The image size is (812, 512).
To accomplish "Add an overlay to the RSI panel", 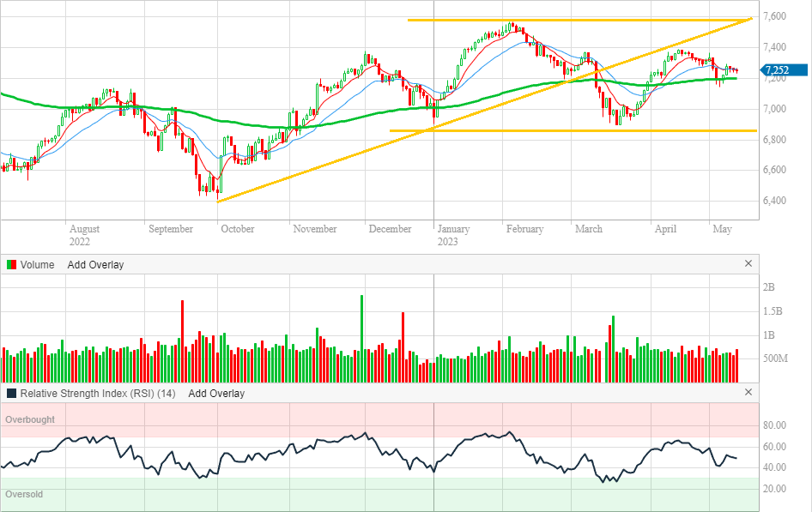I will pyautogui.click(x=216, y=394).
